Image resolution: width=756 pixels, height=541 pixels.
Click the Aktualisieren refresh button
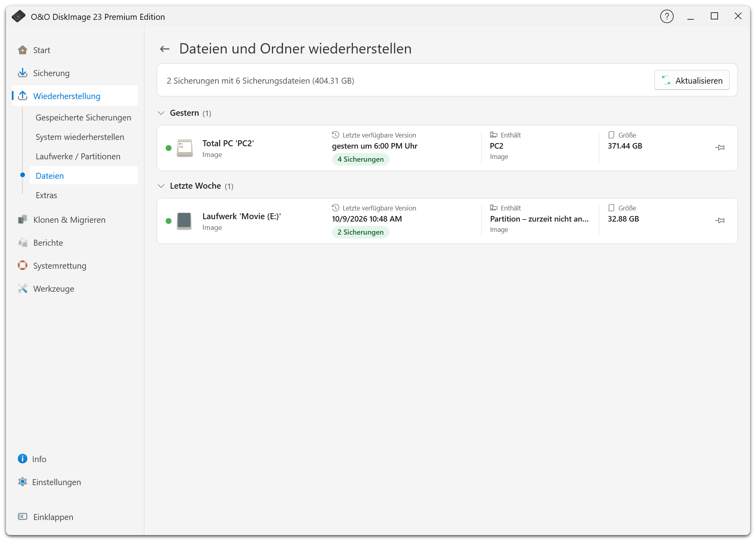(691, 80)
